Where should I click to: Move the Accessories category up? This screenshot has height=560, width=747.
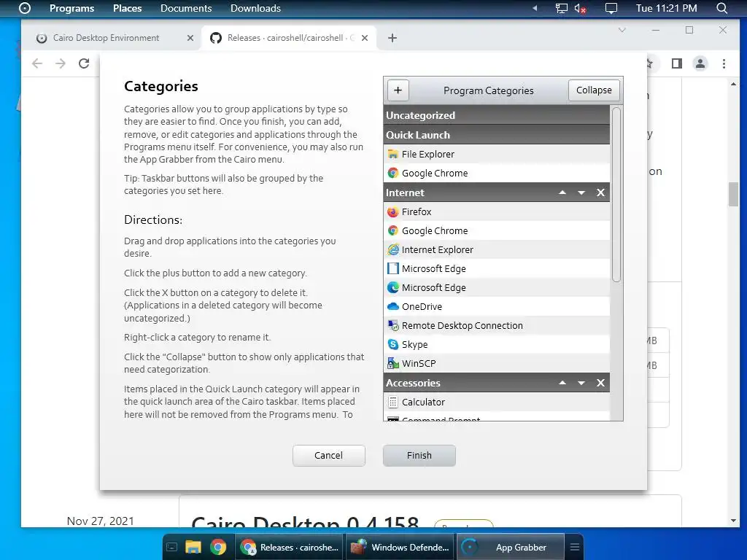pyautogui.click(x=562, y=383)
